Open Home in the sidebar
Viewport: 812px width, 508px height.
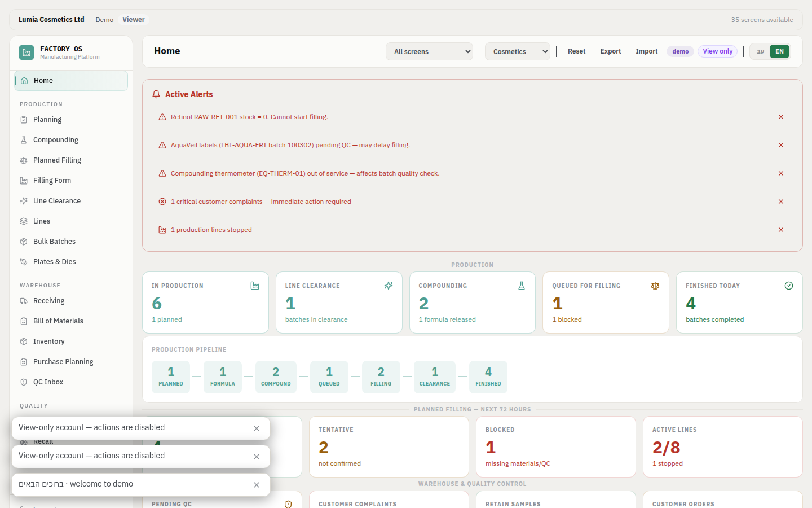tap(71, 81)
